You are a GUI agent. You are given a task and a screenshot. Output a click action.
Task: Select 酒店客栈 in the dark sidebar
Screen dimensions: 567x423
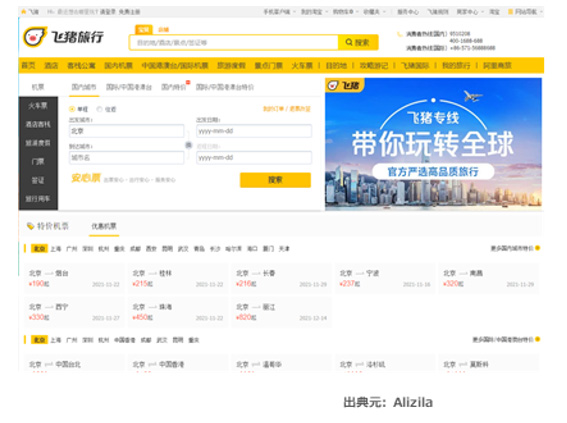[38, 124]
